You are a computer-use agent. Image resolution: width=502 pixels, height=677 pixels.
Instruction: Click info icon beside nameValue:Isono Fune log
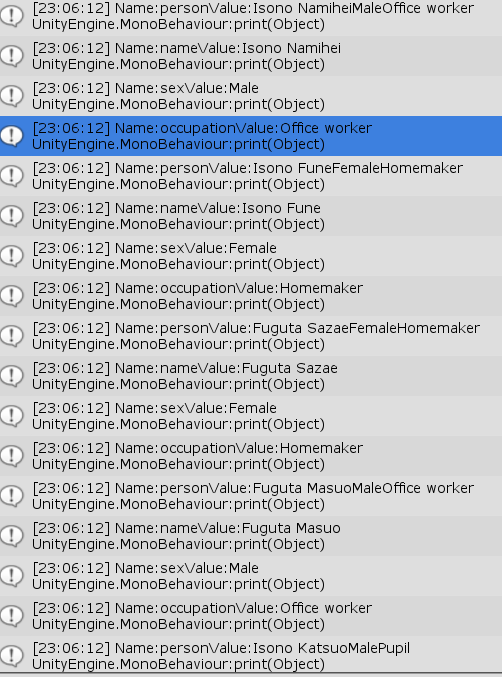click(x=12, y=216)
